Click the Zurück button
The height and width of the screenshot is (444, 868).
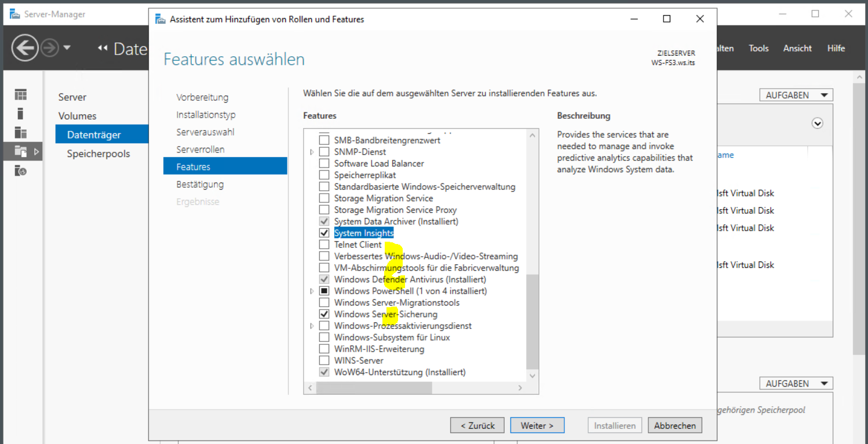click(477, 425)
